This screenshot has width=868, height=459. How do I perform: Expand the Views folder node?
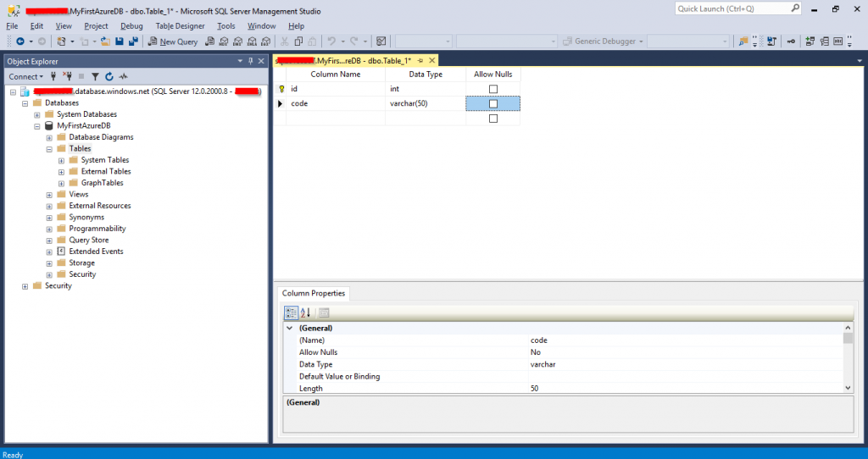49,196
